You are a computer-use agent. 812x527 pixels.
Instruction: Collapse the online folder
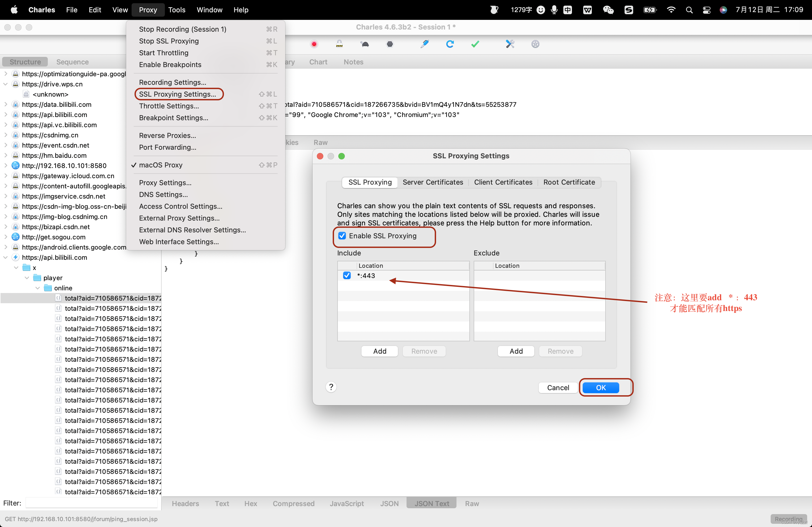pos(38,288)
